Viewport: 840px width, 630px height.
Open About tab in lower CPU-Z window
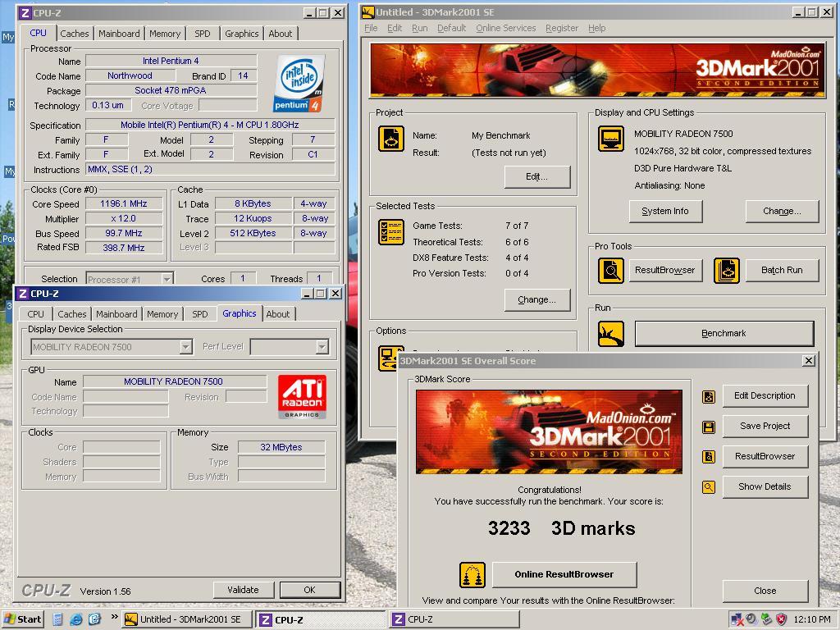(x=278, y=314)
